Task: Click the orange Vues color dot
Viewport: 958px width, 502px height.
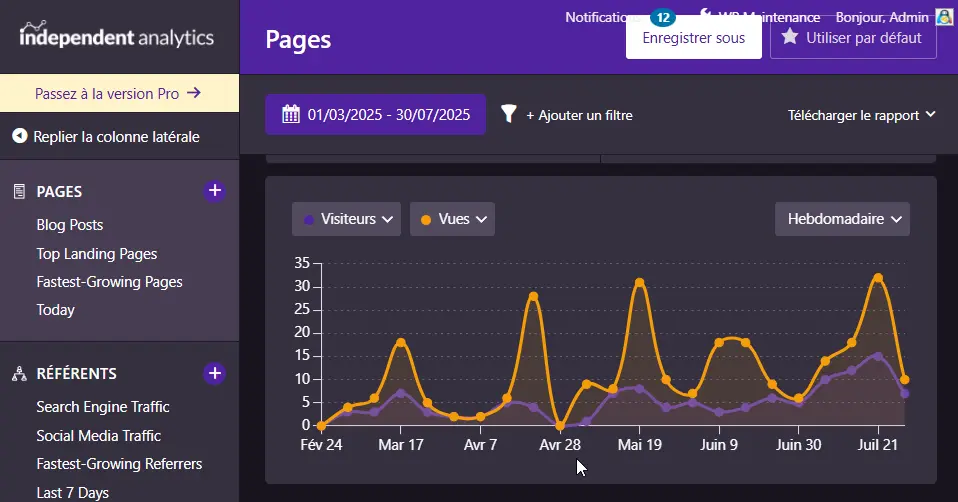Action: (x=426, y=219)
